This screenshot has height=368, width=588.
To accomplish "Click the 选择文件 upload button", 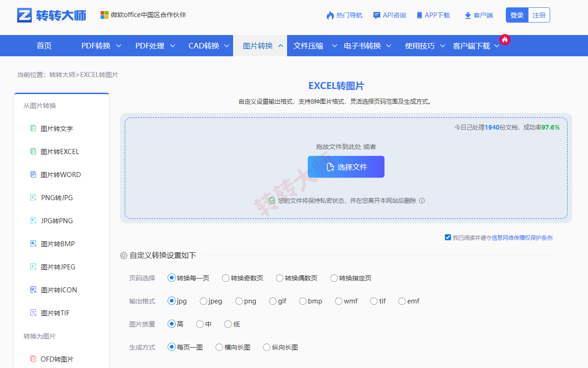I will 346,167.
